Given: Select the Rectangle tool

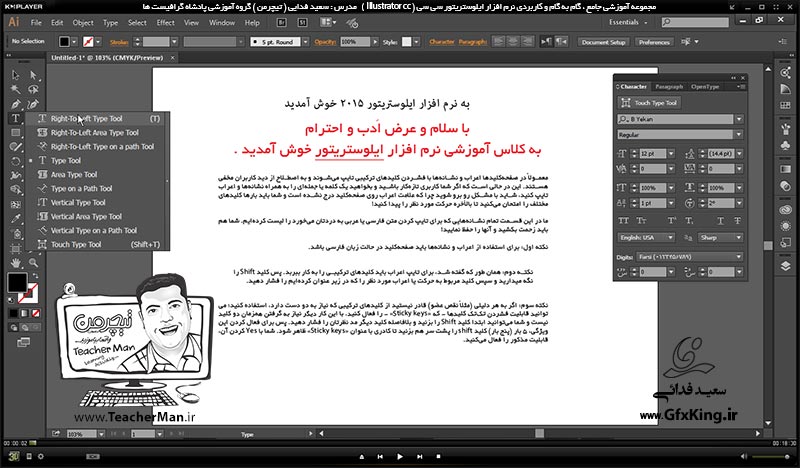Looking at the screenshot, I should [15, 133].
